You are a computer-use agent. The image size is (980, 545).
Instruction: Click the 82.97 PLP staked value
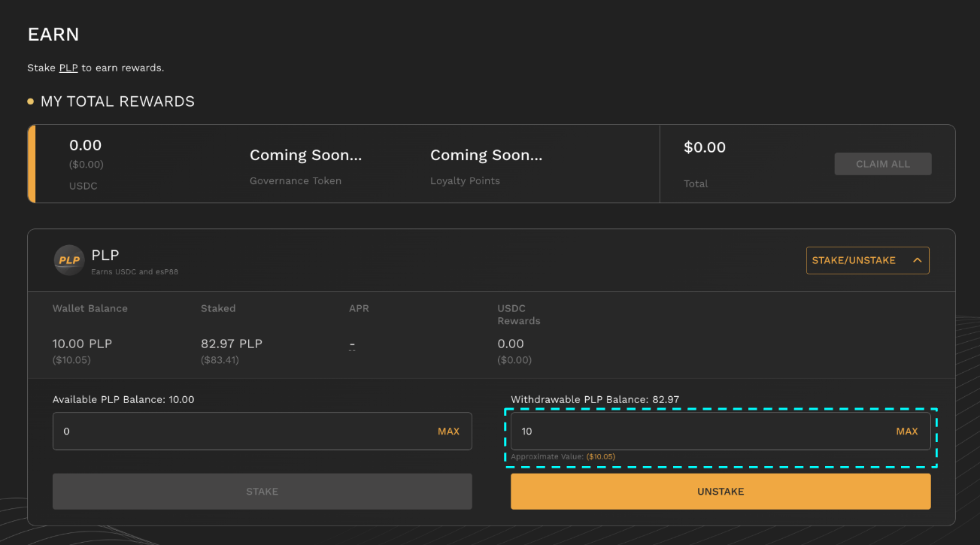pyautogui.click(x=232, y=344)
